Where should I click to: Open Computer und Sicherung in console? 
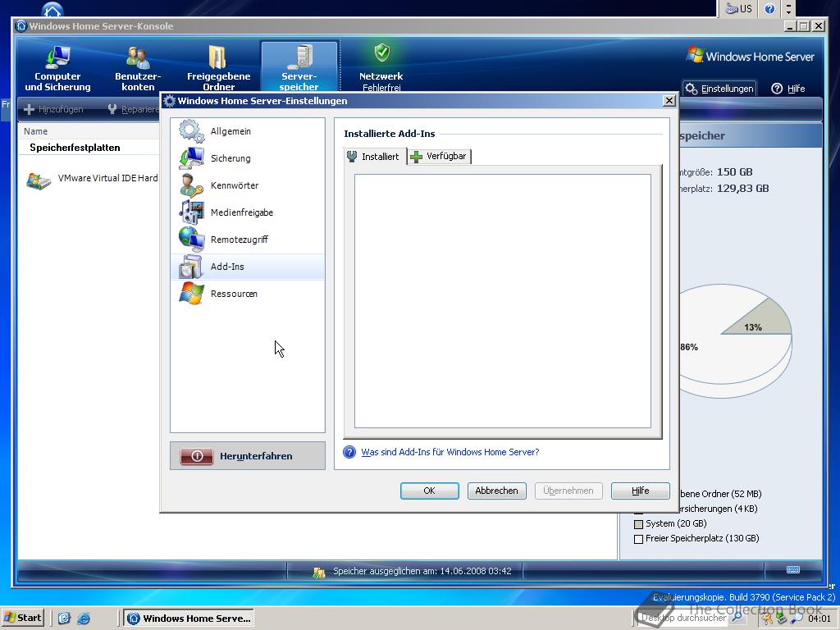click(57, 68)
